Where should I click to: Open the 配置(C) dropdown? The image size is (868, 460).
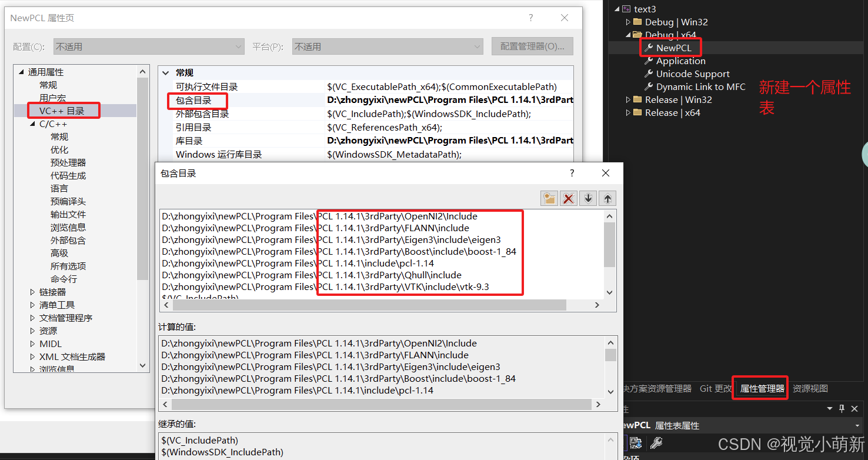click(x=238, y=46)
